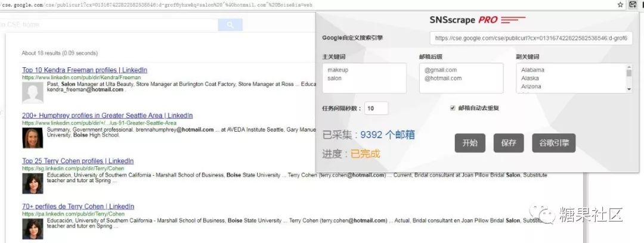Click the '9392 个邮箱' collected count
This screenshot has height=243, width=644.
(x=388, y=135)
